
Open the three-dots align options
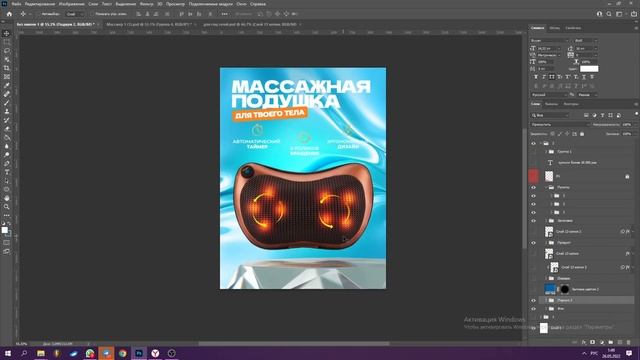224,14
